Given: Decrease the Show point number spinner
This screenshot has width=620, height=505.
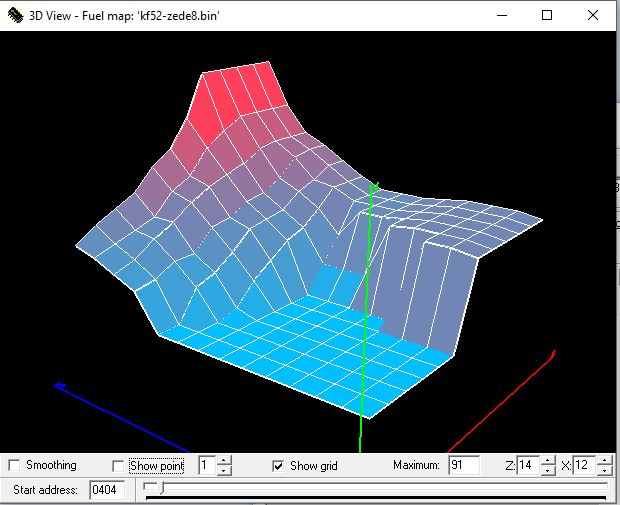Looking at the screenshot, I should point(224,470).
